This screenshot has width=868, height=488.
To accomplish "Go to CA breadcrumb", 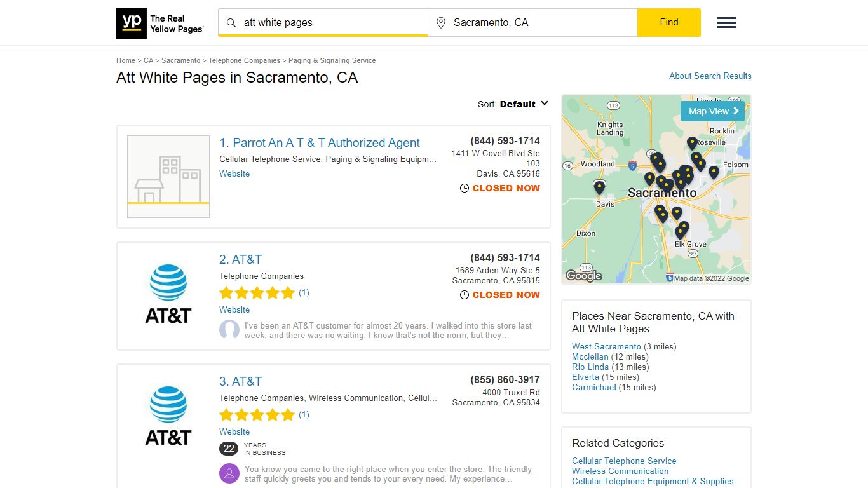I will [148, 60].
